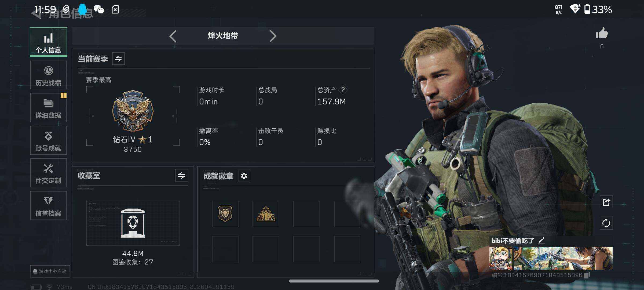
Task: Tap the refresh character rotation icon
Action: [x=606, y=223]
